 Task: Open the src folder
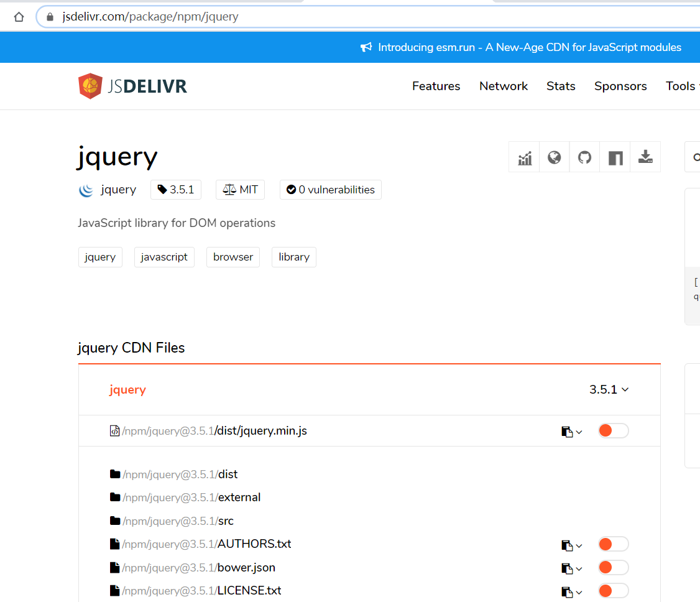178,521
